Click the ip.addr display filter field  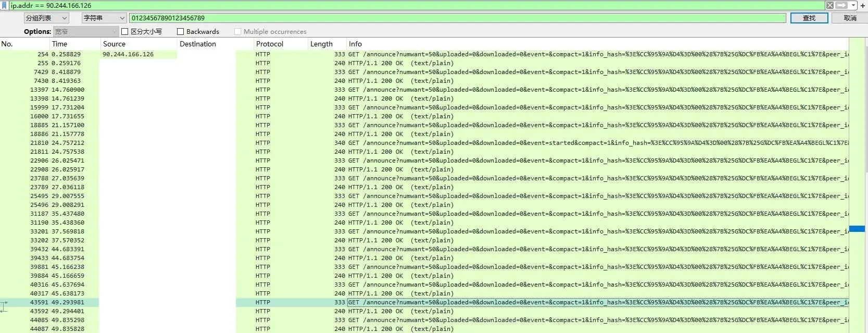(x=417, y=5)
